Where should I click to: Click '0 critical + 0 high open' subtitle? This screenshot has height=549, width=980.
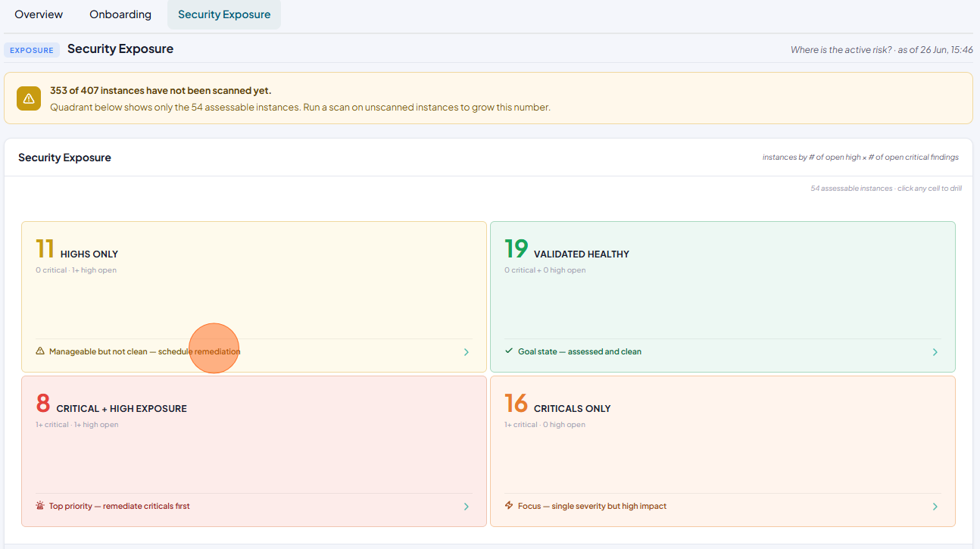coord(545,270)
